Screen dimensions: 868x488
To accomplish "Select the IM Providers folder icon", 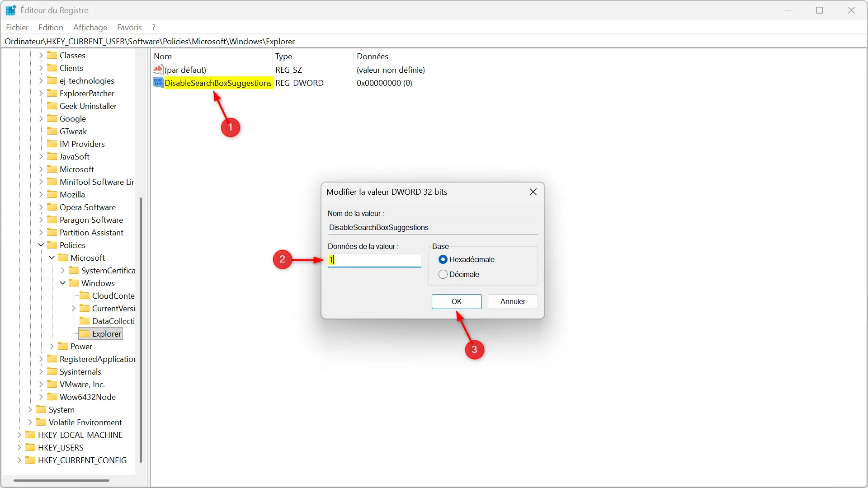I will click(x=52, y=144).
